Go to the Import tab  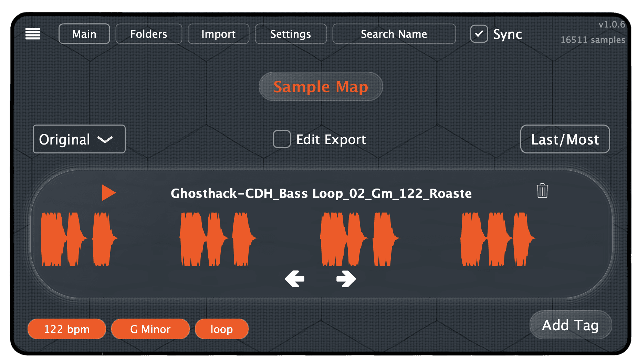[x=218, y=34]
